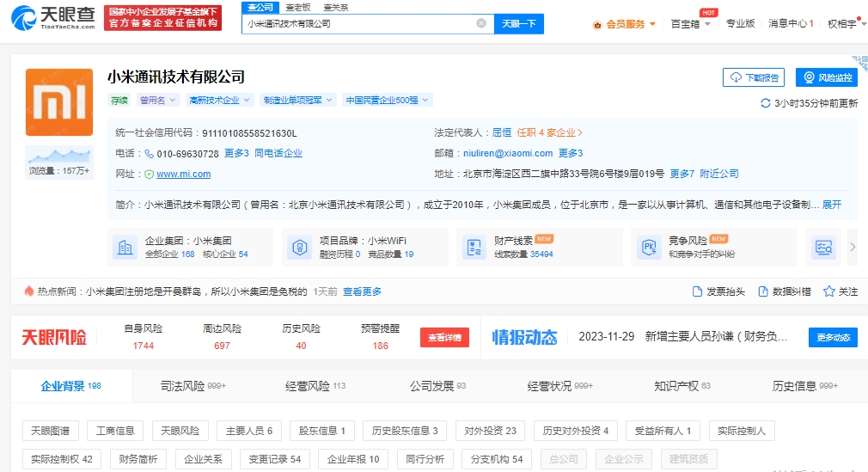
Task: Open the Xiaomi company logo image
Action: tap(59, 102)
